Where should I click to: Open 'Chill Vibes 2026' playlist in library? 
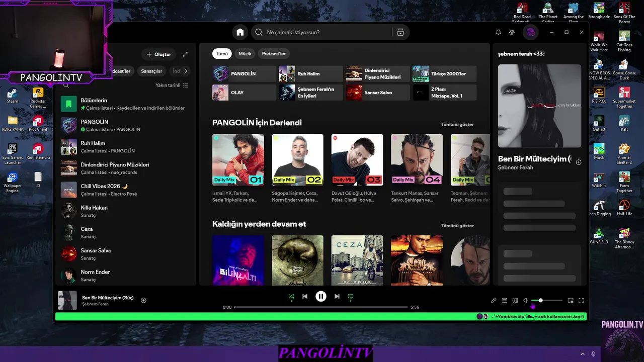125,190
